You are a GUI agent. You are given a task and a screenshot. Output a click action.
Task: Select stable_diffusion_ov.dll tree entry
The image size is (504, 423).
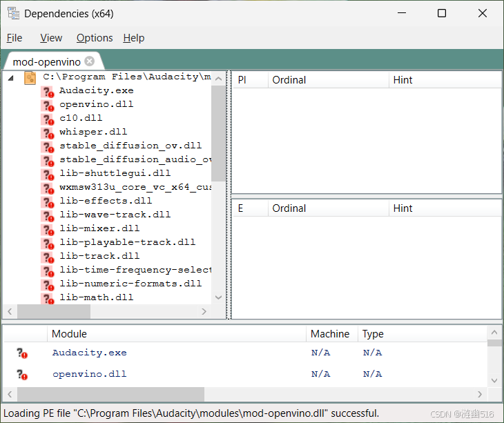(x=130, y=146)
